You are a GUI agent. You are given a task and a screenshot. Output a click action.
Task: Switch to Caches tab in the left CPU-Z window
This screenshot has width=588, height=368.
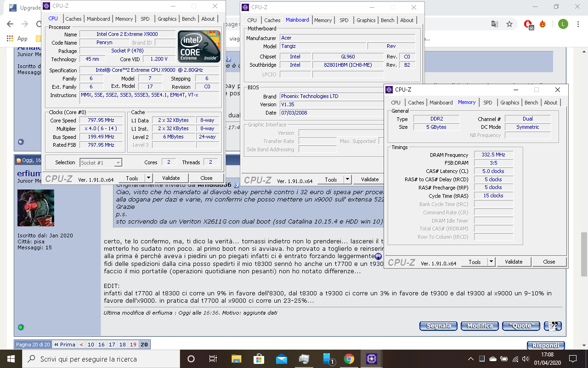pos(73,19)
